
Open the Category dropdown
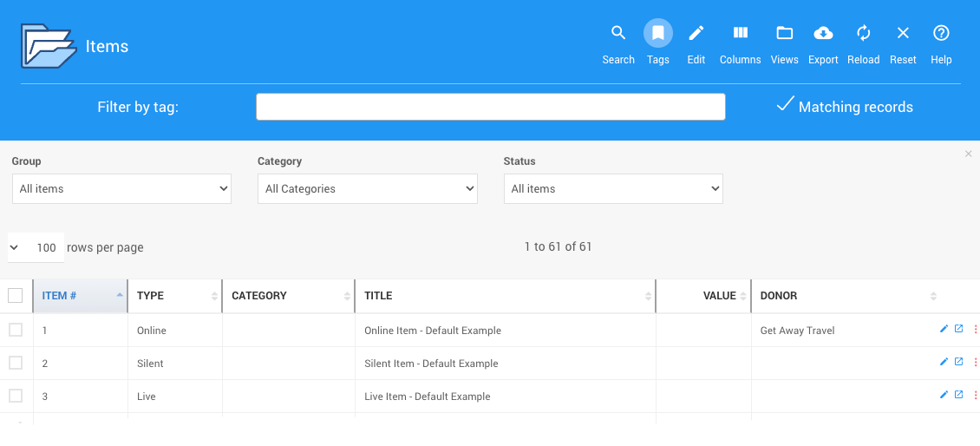click(x=367, y=188)
